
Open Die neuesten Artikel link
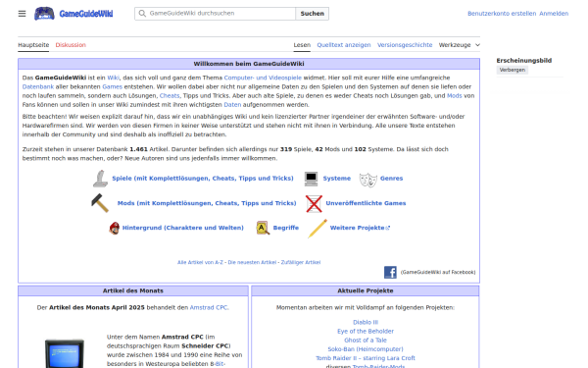pyautogui.click(x=252, y=262)
